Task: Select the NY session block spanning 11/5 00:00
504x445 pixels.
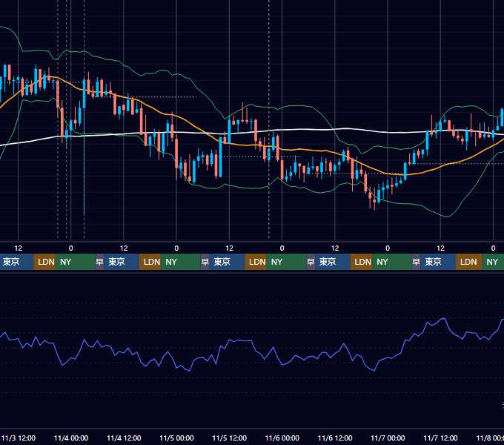Action: 181,262
